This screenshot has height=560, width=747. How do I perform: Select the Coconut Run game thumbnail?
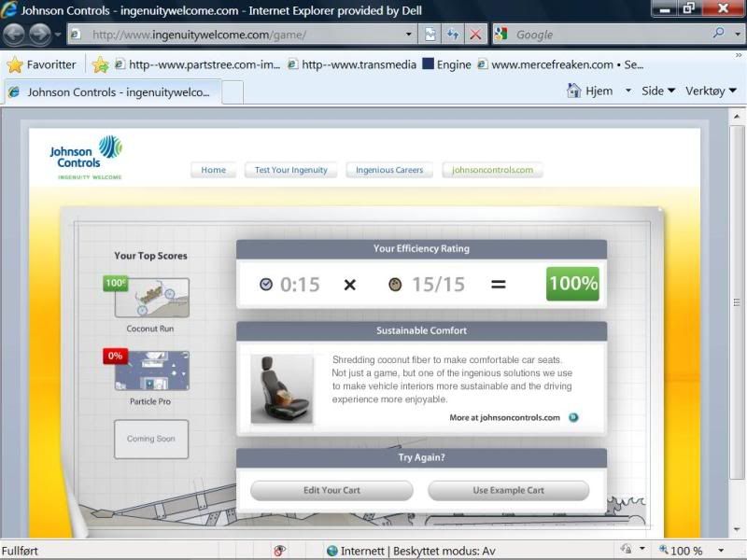[151, 298]
